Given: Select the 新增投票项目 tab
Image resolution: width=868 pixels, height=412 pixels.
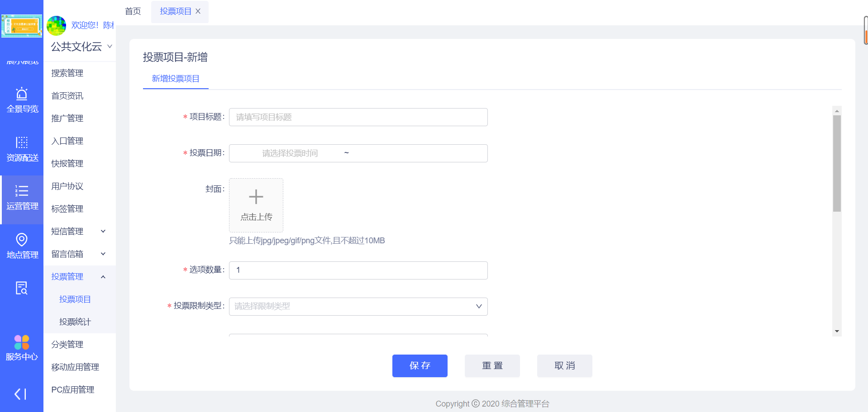Looking at the screenshot, I should click(176, 79).
